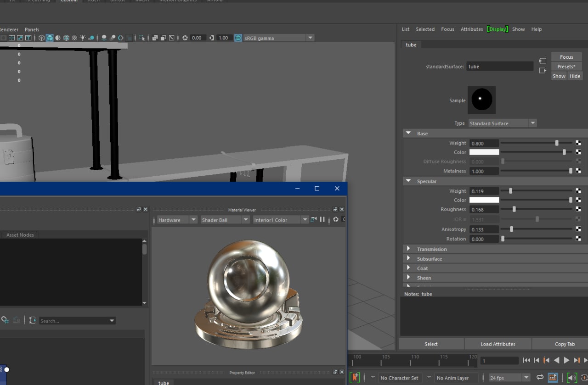Click the Material Viewer camera refresh icon
The width and height of the screenshot is (588, 385).
click(x=313, y=220)
